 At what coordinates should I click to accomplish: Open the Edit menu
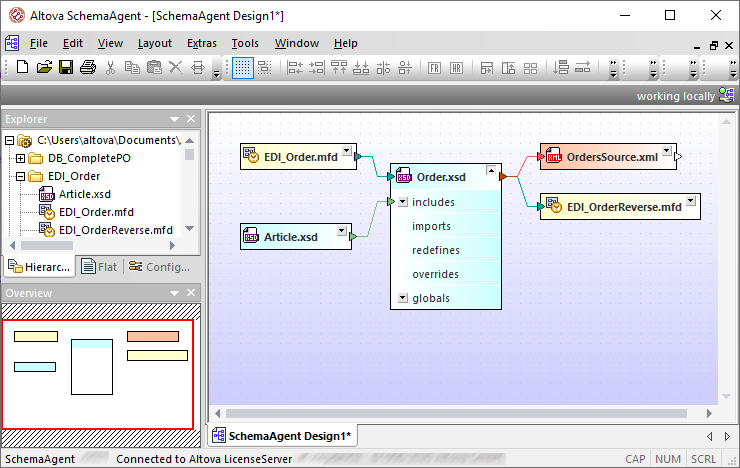(x=73, y=43)
